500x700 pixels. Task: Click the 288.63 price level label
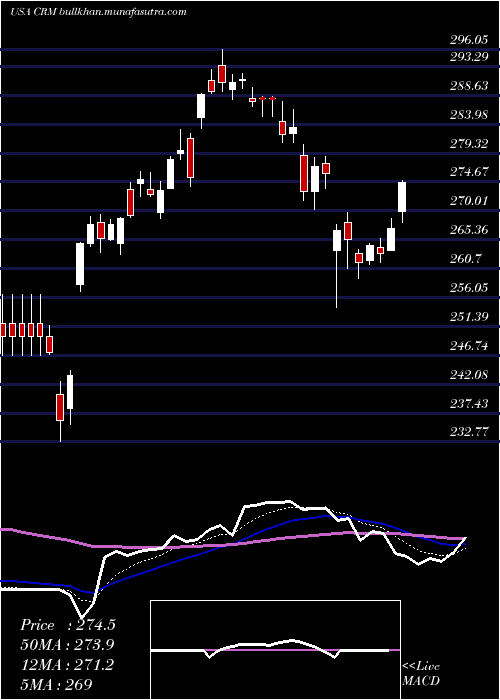pyautogui.click(x=469, y=86)
